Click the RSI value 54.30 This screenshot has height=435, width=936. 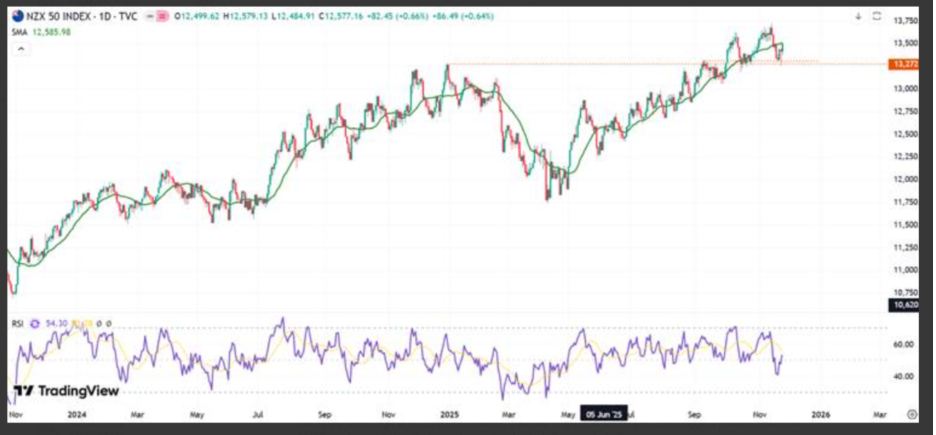point(56,323)
